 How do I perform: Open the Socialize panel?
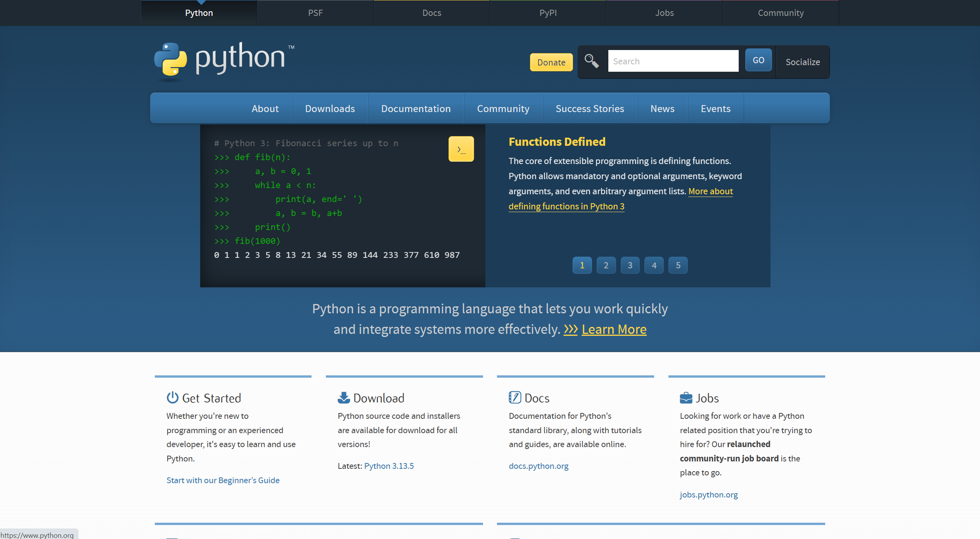(802, 62)
